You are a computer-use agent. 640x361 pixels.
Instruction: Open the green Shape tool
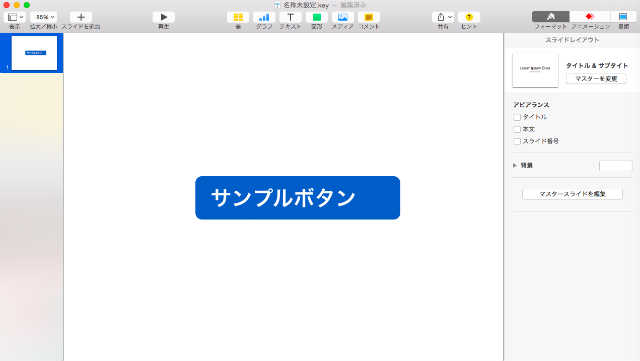point(317,17)
